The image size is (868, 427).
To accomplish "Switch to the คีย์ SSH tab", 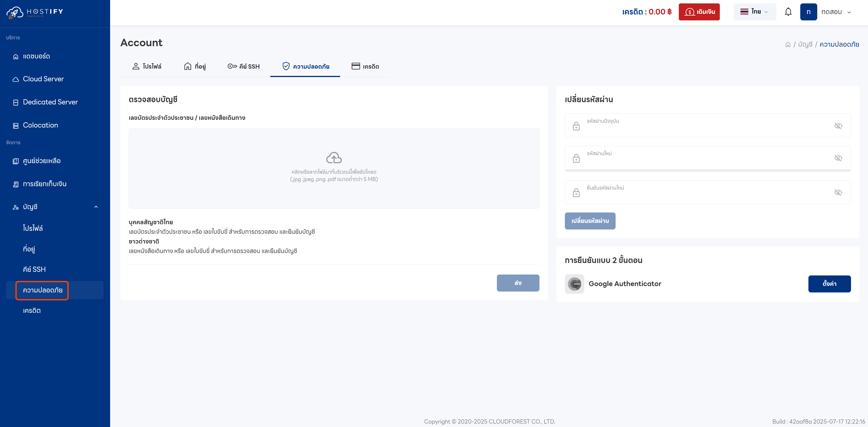I will point(244,66).
